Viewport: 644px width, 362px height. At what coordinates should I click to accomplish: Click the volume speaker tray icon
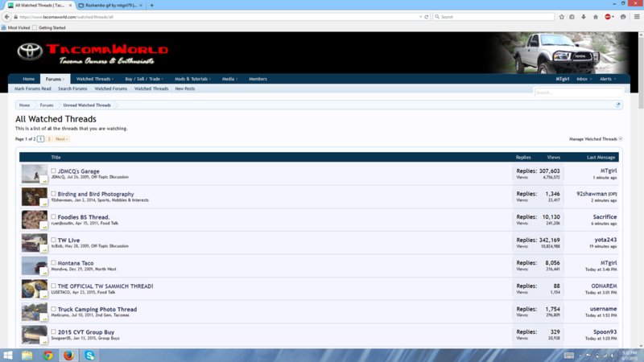click(x=613, y=356)
